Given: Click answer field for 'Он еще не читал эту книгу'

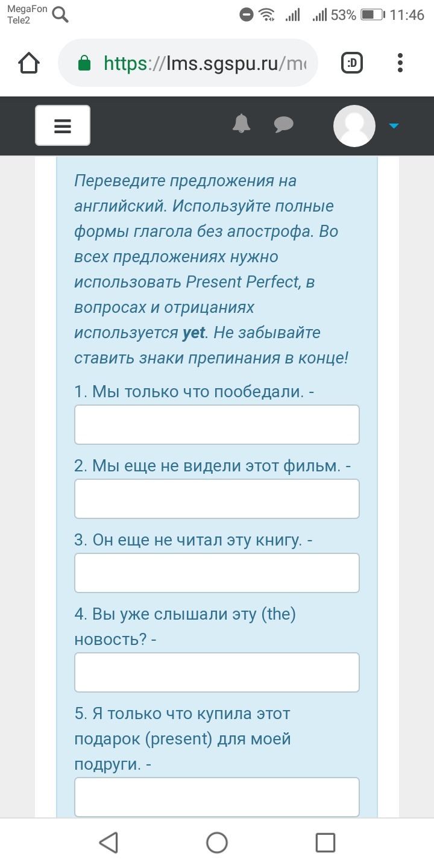Looking at the screenshot, I should 217,573.
